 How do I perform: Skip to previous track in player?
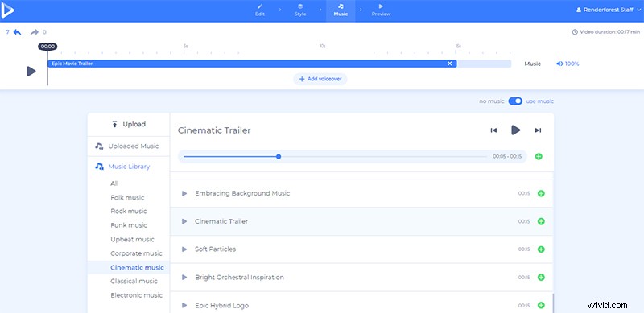(493, 130)
